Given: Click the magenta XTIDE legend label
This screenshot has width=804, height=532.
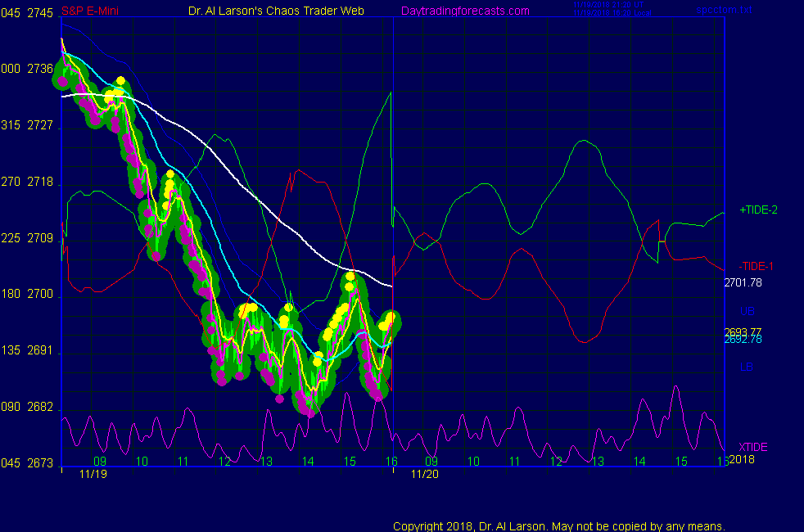Looking at the screenshot, I should click(x=753, y=447).
